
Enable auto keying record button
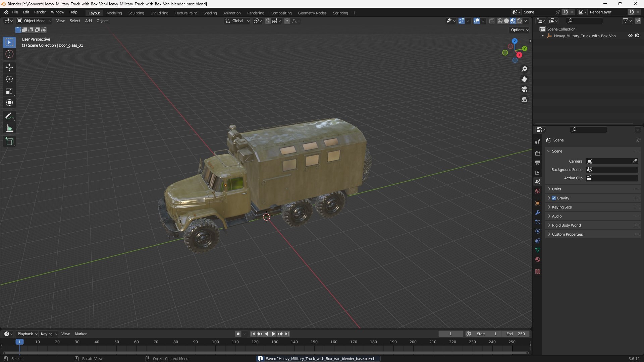point(238,334)
